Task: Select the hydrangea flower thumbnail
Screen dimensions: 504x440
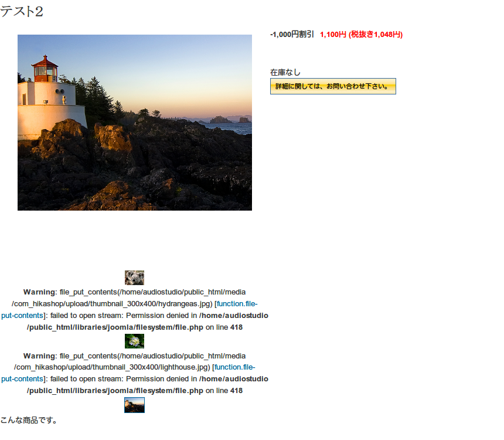Action: 134,341
